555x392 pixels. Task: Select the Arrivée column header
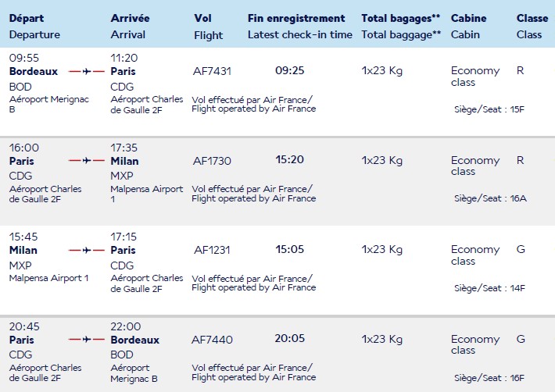[x=130, y=18]
